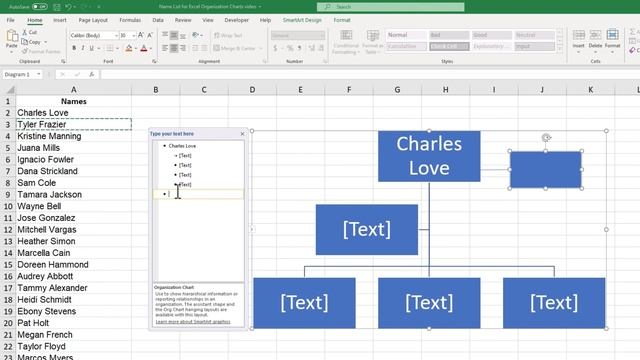The width and height of the screenshot is (640, 360).
Task: Click Decrease Indent icon
Action: tap(195, 48)
